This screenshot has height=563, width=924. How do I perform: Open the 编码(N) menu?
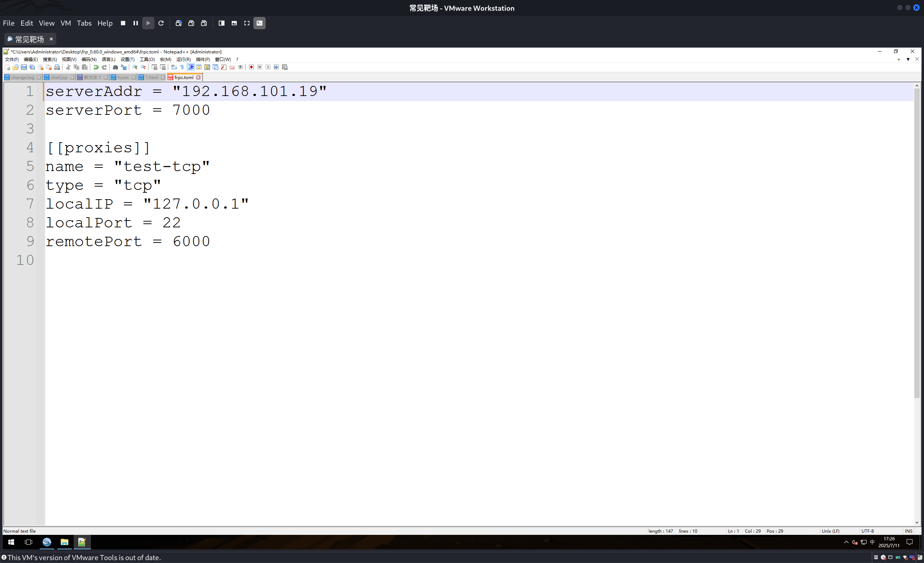click(x=89, y=59)
